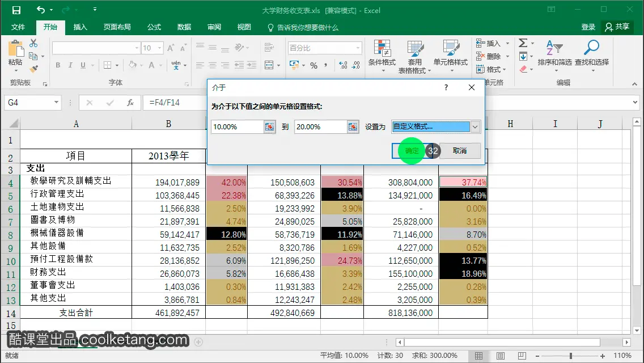The height and width of the screenshot is (363, 644).
Task: Open the 文件 File tab
Action: 18,27
